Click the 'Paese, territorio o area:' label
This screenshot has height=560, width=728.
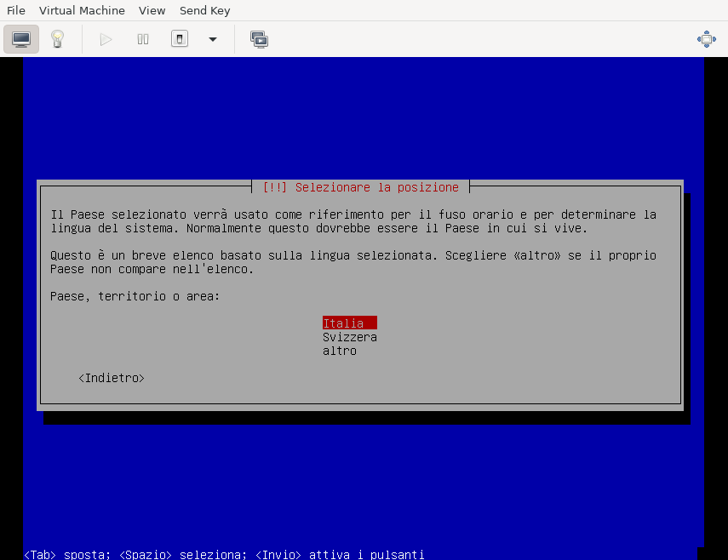[135, 296]
